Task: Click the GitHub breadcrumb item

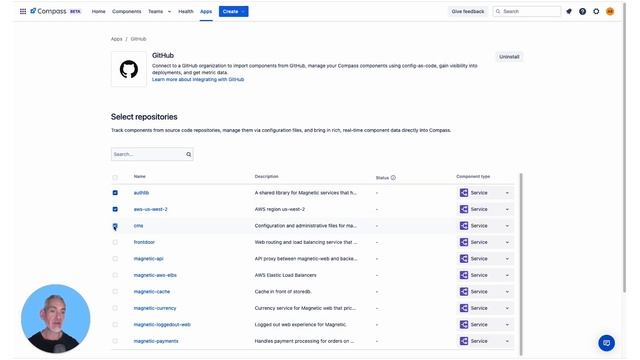Action: [x=138, y=39]
